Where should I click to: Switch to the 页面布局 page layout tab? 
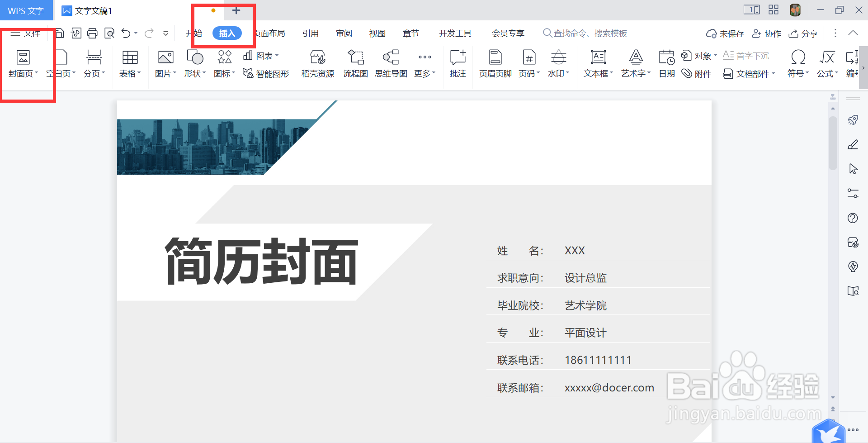coord(270,33)
